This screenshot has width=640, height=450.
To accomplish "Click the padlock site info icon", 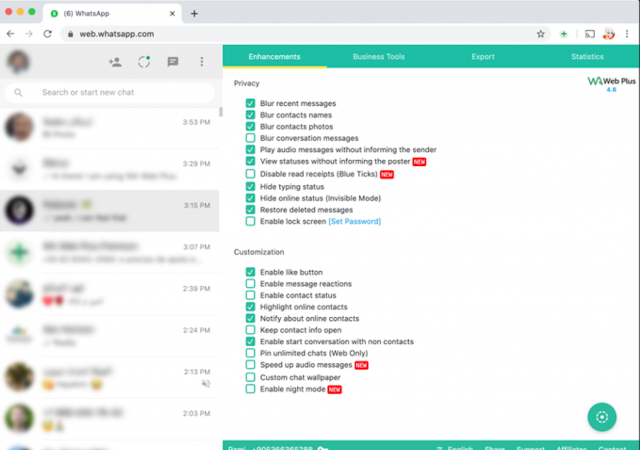I will [x=71, y=34].
